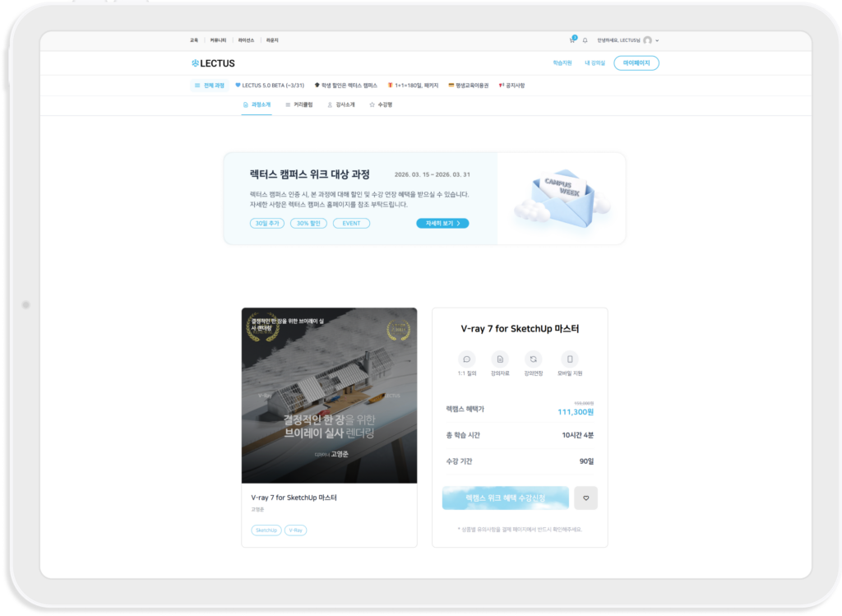842x616 pixels.
Task: Toggle the heart wishlist button
Action: click(585, 498)
